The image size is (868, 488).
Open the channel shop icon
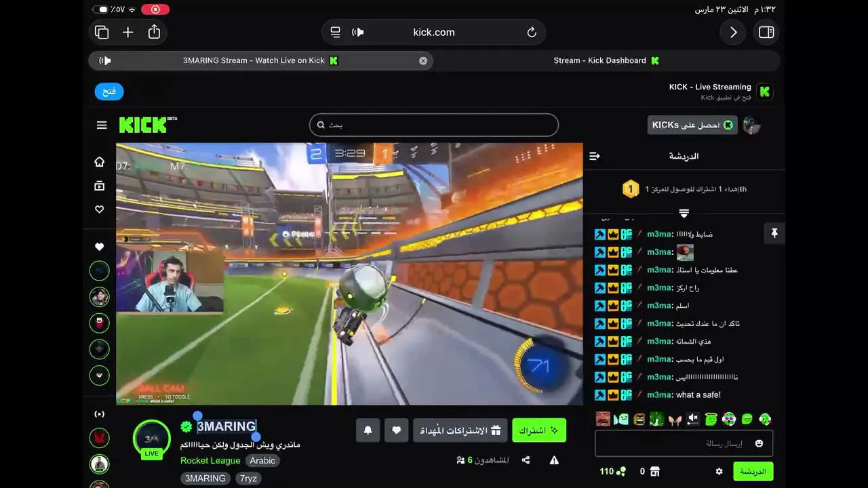point(654,471)
